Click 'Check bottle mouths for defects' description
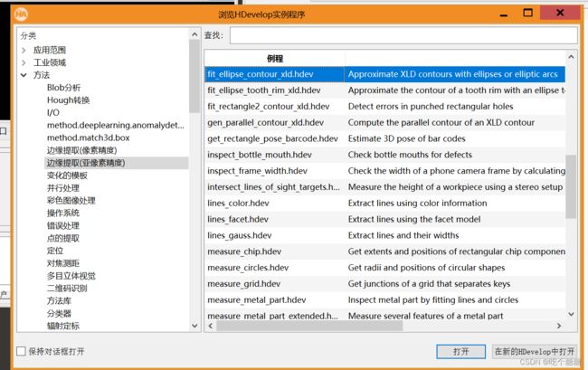Image resolution: width=588 pixels, height=370 pixels. pyautogui.click(x=410, y=155)
